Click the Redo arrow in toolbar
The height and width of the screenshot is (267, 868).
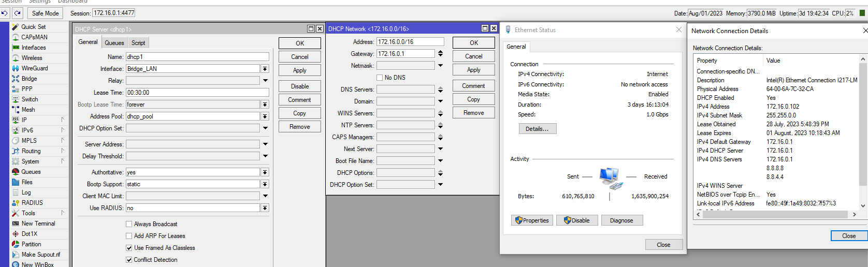[x=18, y=13]
